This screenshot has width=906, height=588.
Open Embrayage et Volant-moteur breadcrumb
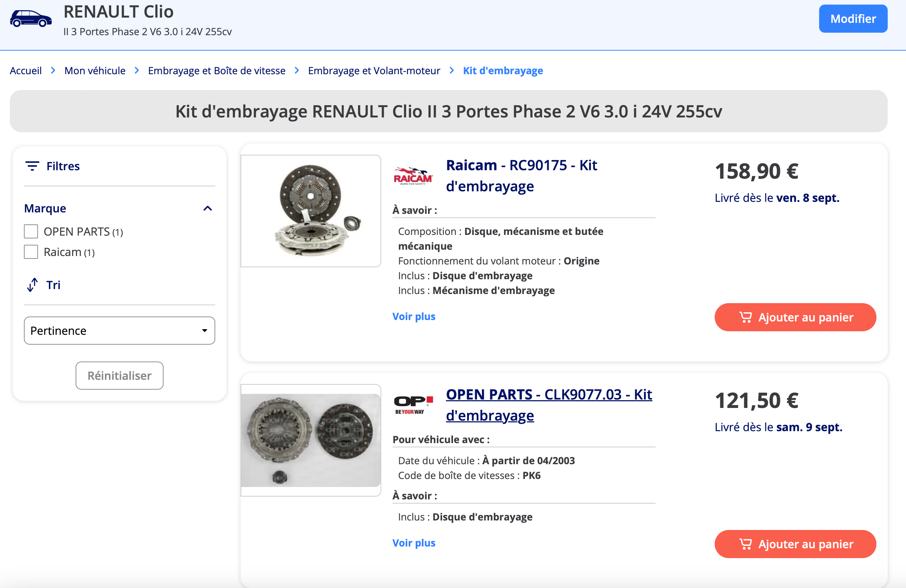374,70
